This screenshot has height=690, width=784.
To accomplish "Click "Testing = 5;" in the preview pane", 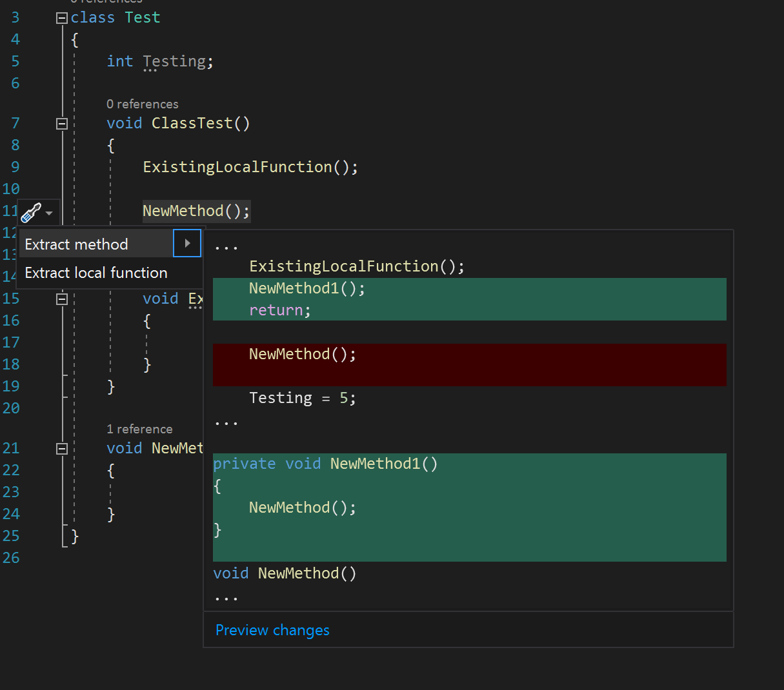I will pyautogui.click(x=301, y=398).
